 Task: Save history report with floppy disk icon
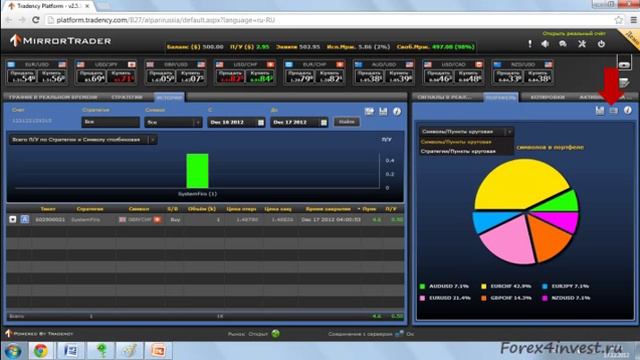point(383,111)
